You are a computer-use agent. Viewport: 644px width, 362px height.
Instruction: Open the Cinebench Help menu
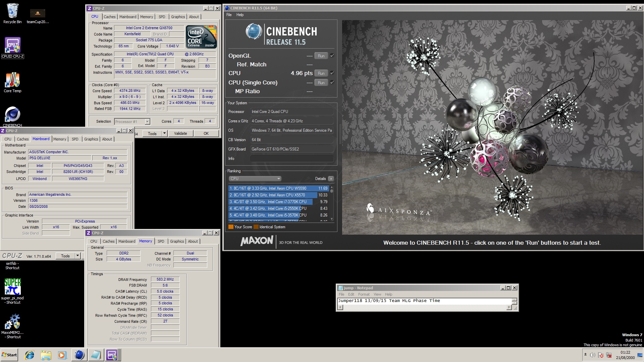pyautogui.click(x=240, y=15)
